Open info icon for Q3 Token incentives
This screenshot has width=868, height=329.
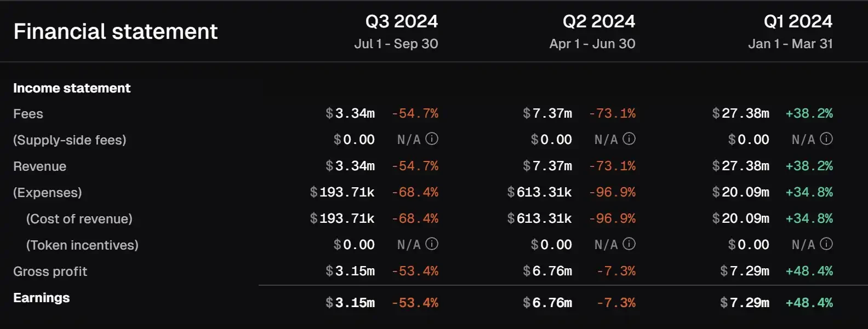(432, 244)
